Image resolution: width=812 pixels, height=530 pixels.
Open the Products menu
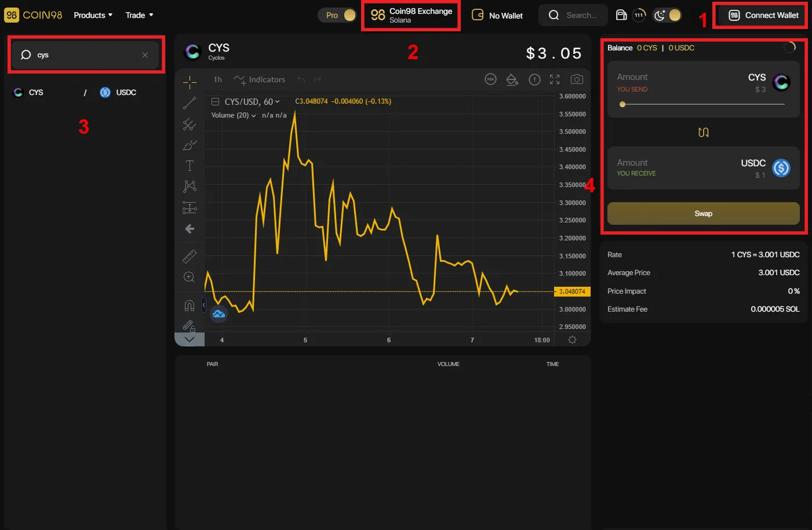[x=93, y=15]
